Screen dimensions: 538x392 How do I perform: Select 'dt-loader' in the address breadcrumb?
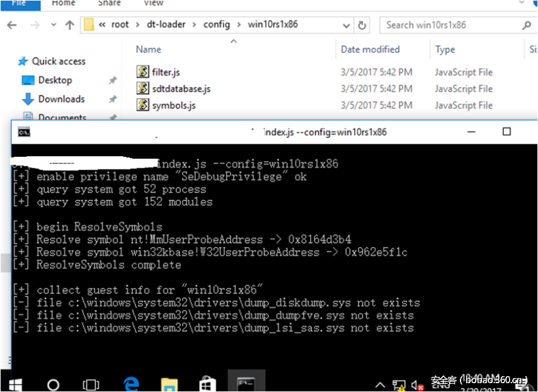(166, 25)
